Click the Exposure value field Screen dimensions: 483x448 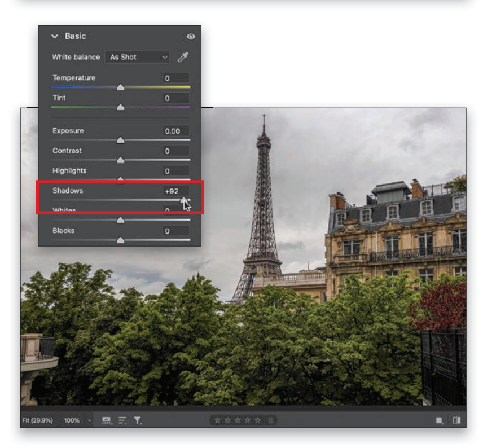[x=174, y=131]
